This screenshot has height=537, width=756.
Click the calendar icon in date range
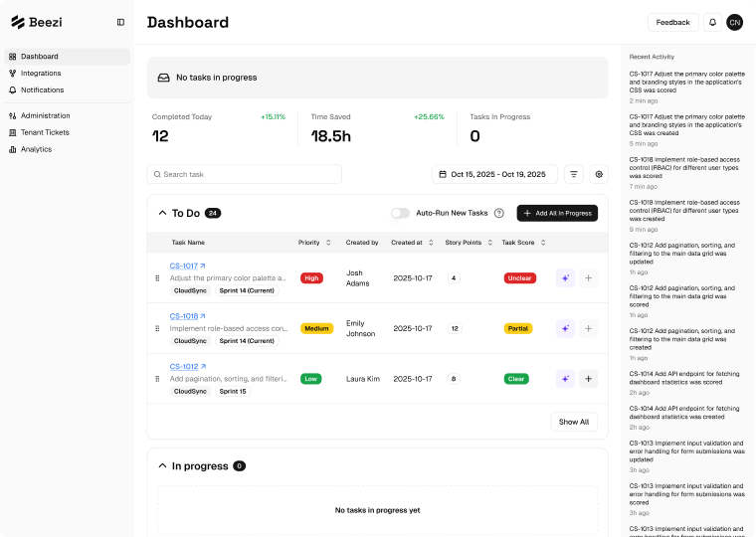point(443,174)
